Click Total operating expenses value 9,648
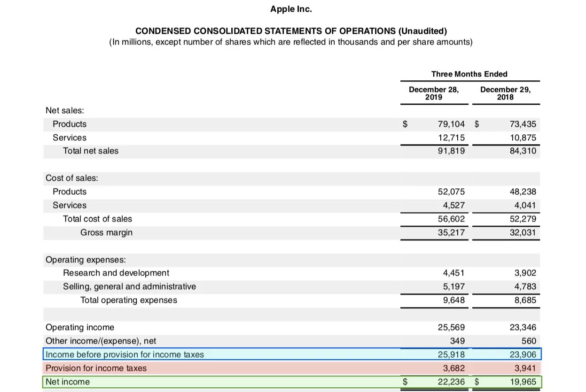The image size is (586, 392). tap(454, 300)
